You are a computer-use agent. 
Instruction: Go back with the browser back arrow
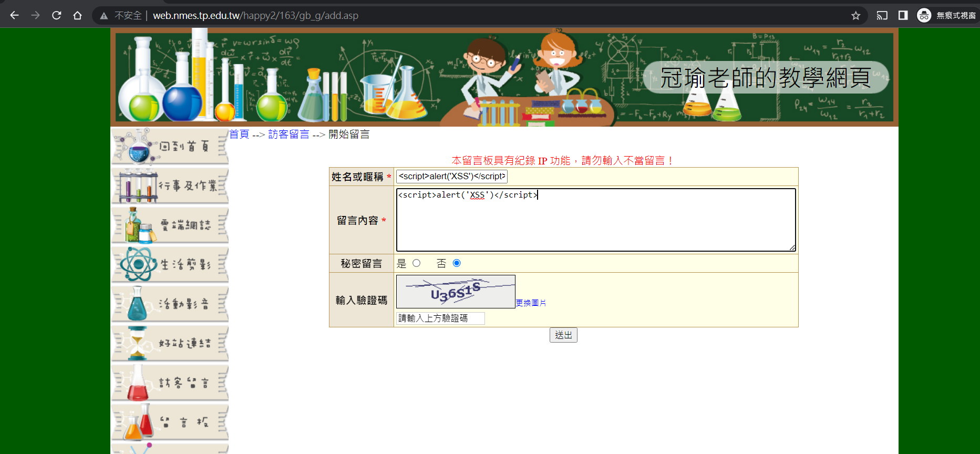tap(14, 15)
